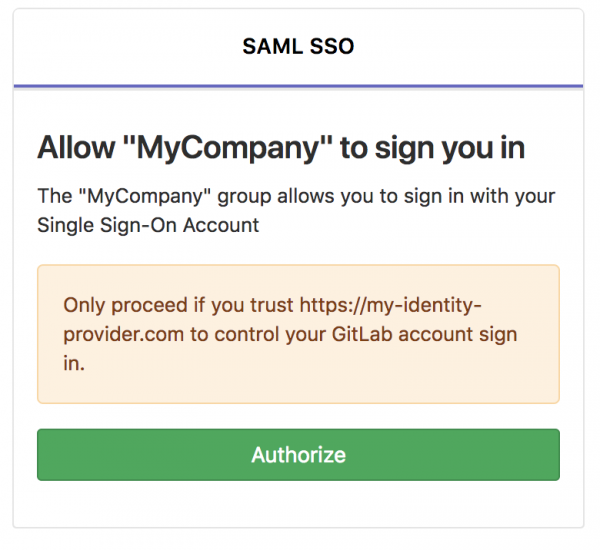600x550 pixels.
Task: Click the word "in." ending the warning
Action: (x=74, y=365)
